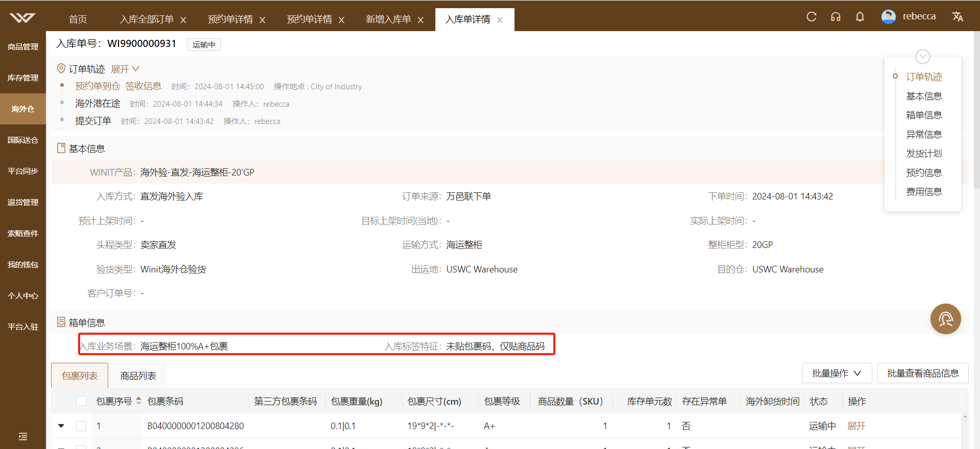Open 我的钱包 in sidebar
Image resolution: width=980 pixels, height=449 pixels.
[x=23, y=264]
